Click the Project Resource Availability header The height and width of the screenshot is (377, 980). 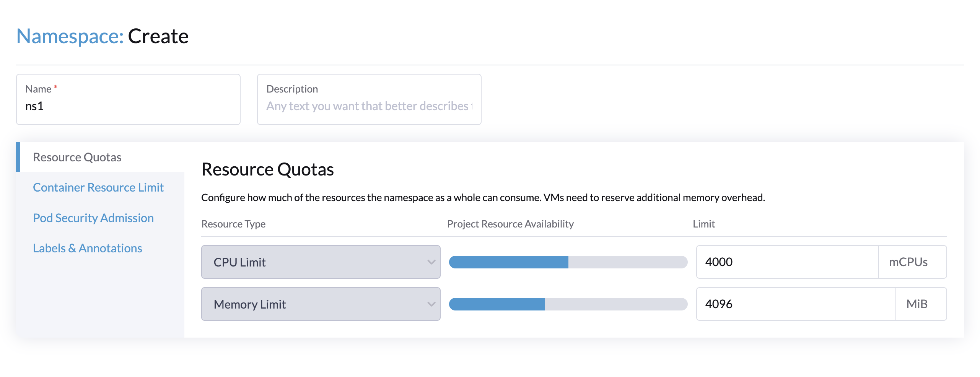(510, 224)
